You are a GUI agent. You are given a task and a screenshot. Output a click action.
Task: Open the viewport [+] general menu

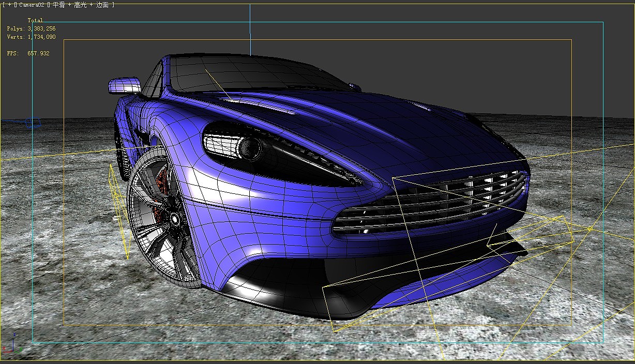click(9, 5)
